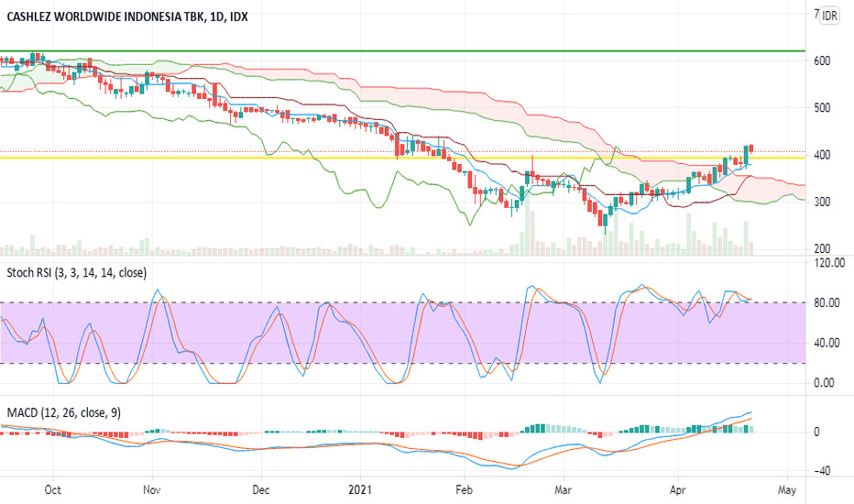The height and width of the screenshot is (504, 854).
Task: Click the Nov label on time axis
Action: [151, 489]
